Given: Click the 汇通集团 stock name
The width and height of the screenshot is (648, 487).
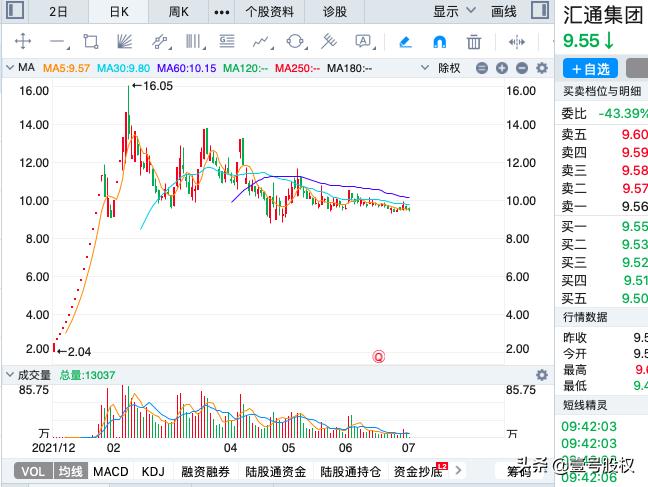Looking at the screenshot, I should pos(603,15).
